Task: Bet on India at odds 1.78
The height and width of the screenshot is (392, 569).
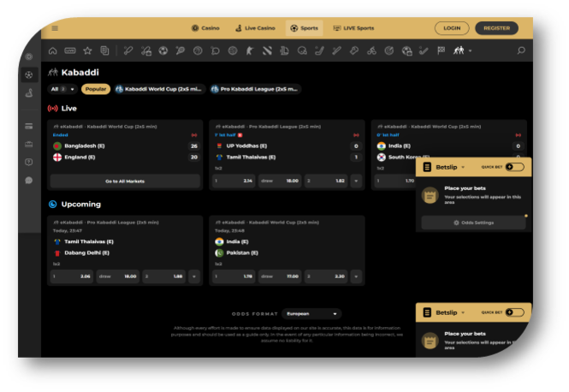Action: tap(234, 276)
